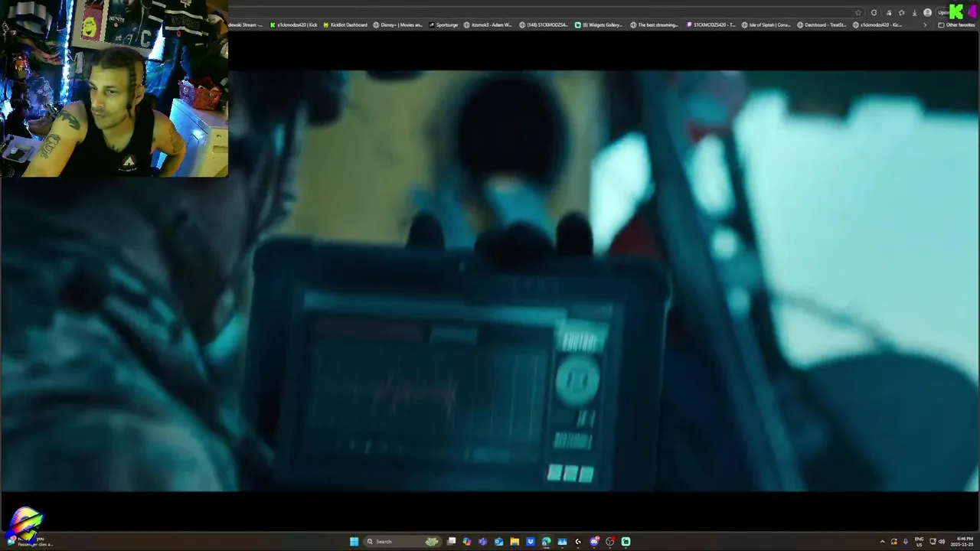Open File Explorer from the taskbar
The image size is (980, 551).
pos(514,541)
